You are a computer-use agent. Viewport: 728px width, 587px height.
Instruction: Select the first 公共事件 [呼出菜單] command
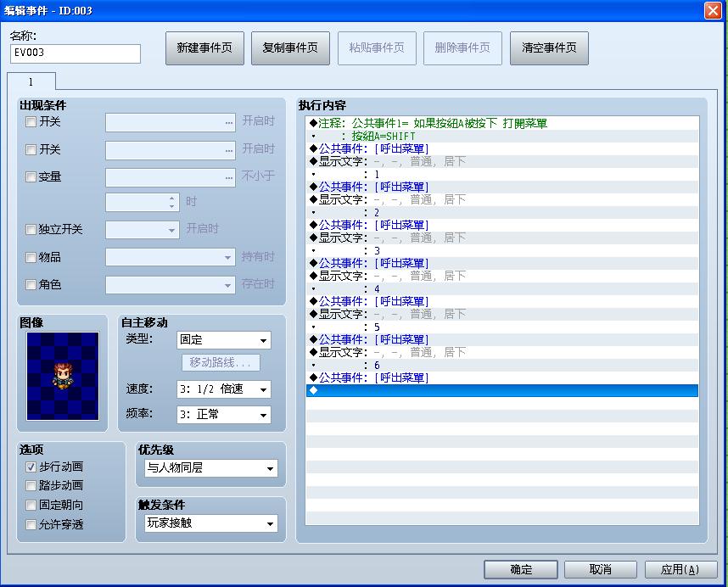502,148
